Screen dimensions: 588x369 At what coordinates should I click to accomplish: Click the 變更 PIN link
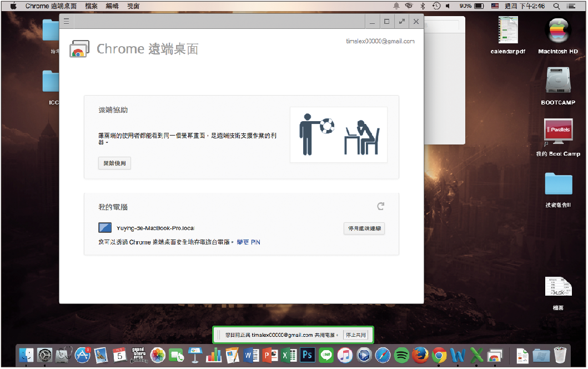click(x=249, y=242)
